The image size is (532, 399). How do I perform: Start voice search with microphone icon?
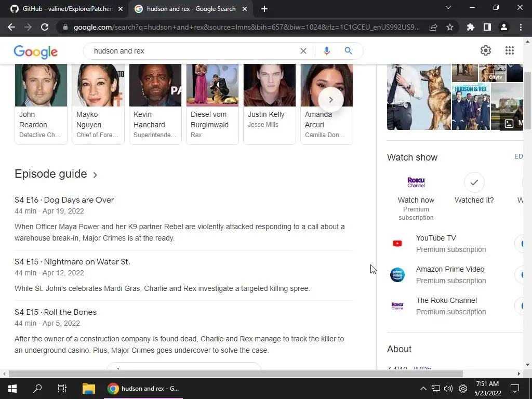[x=327, y=51]
